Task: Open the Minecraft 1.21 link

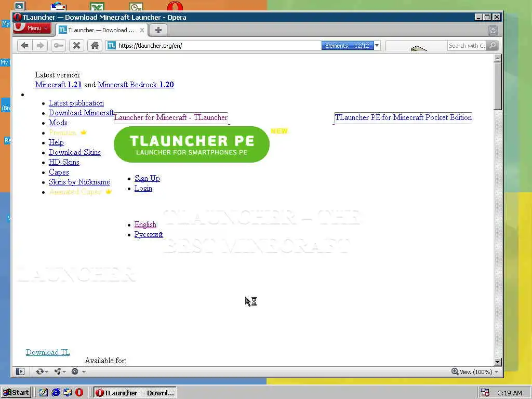Action: coord(58,85)
